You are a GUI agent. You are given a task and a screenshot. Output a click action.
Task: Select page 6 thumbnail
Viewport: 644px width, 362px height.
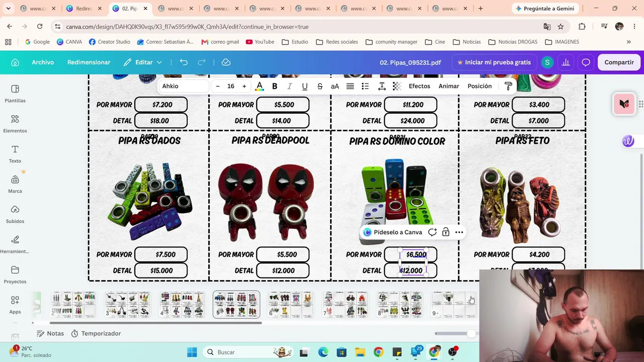(291, 305)
